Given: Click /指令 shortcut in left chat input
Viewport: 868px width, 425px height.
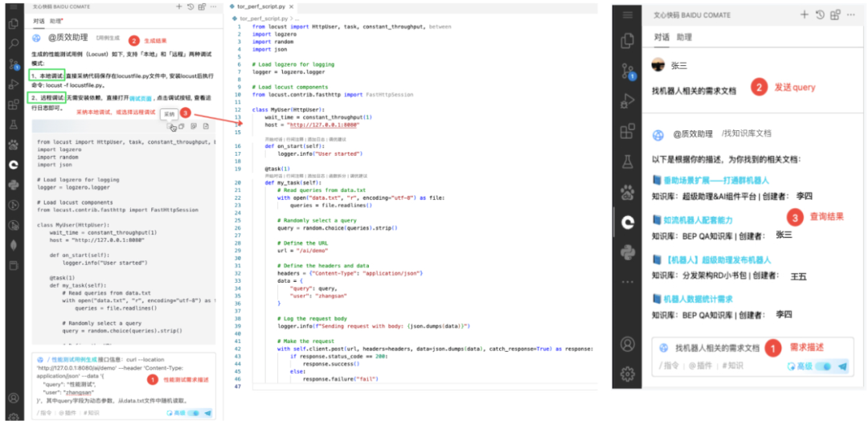Looking at the screenshot, I should point(44,413).
